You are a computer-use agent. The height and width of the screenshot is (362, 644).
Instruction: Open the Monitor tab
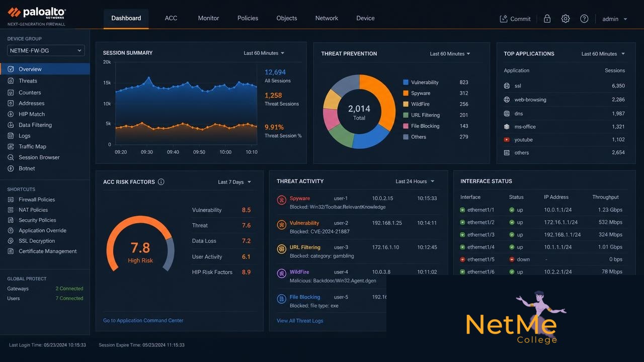pos(208,18)
